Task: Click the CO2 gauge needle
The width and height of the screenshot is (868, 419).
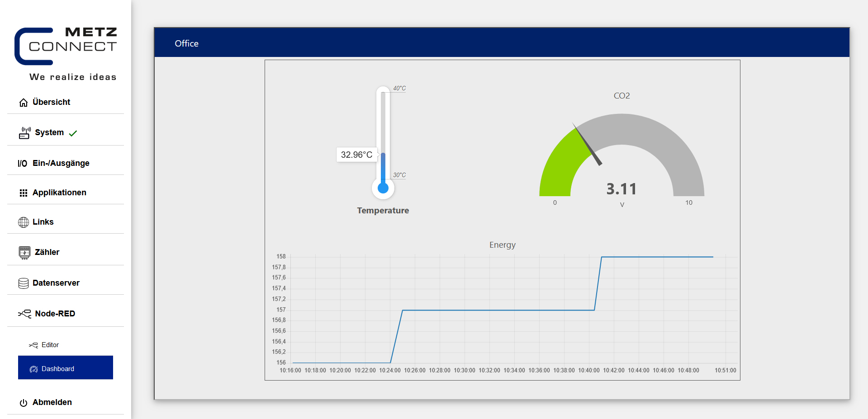Action: click(x=588, y=145)
